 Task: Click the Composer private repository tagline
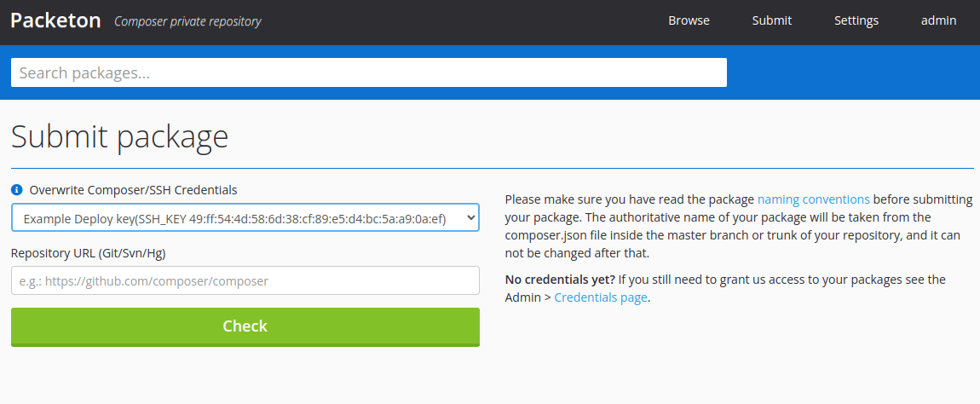click(x=187, y=21)
